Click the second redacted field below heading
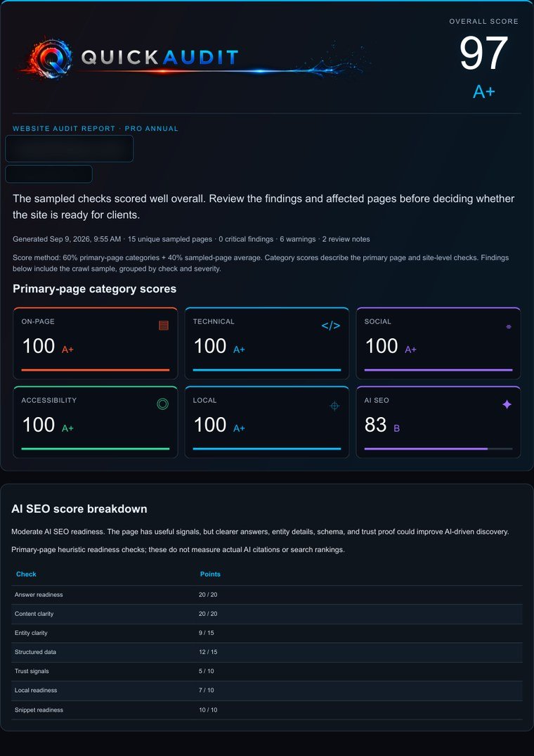This screenshot has height=756, width=534. click(x=48, y=174)
